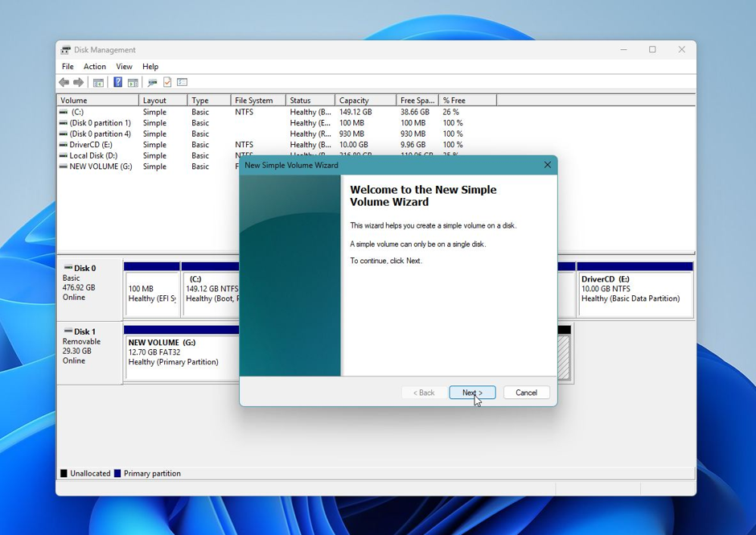The width and height of the screenshot is (756, 535).
Task: Click the drive icon beside (C:) volume
Action: [64, 112]
